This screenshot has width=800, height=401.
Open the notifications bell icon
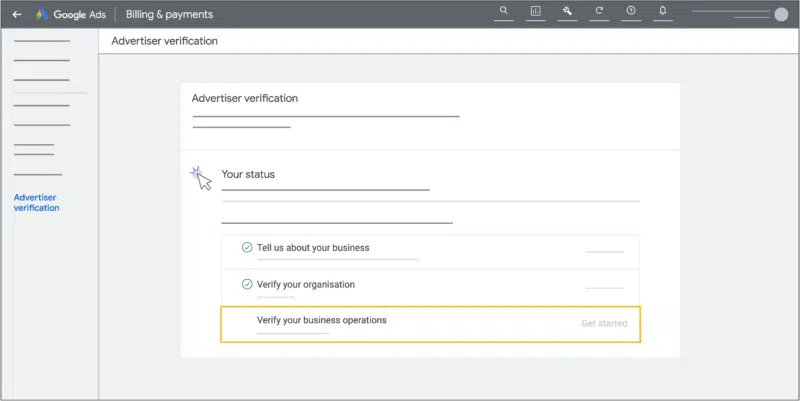coord(663,10)
